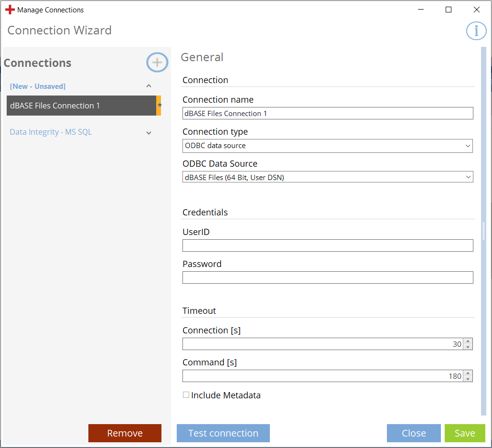Click the add new connection plus icon
The width and height of the screenshot is (492, 448).
pos(157,63)
